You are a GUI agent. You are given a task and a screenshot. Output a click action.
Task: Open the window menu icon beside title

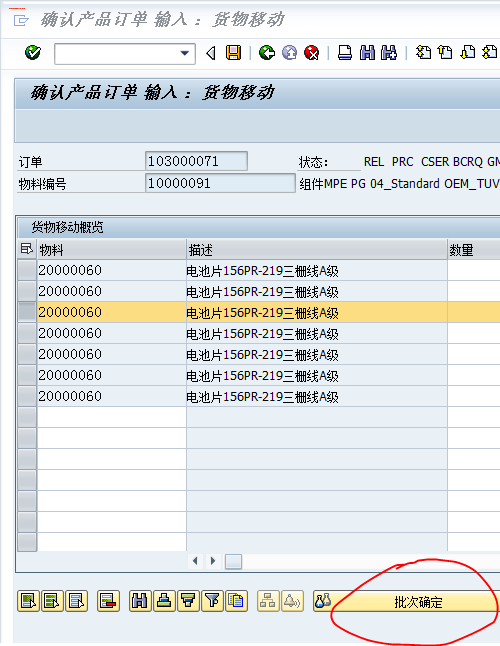[21, 20]
